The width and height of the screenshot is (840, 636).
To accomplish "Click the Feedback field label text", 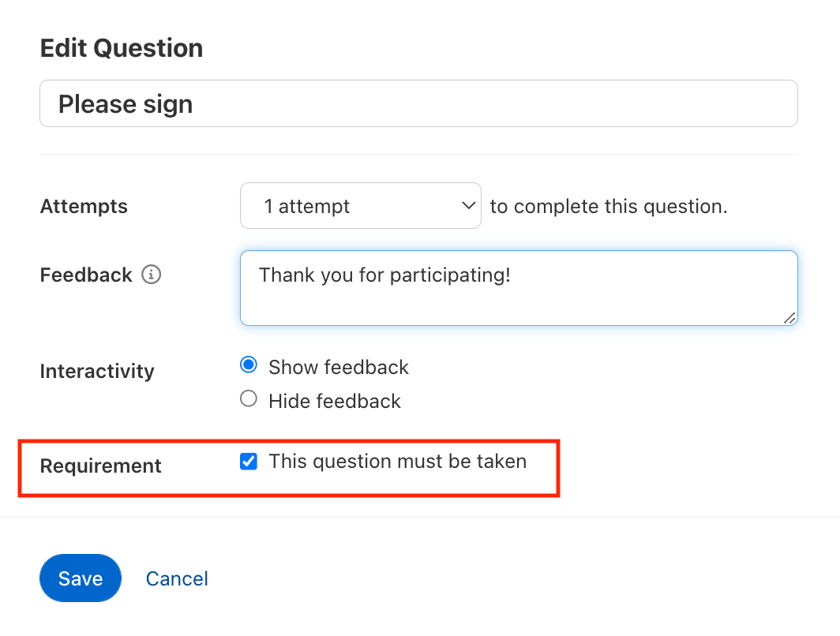I will tap(86, 275).
